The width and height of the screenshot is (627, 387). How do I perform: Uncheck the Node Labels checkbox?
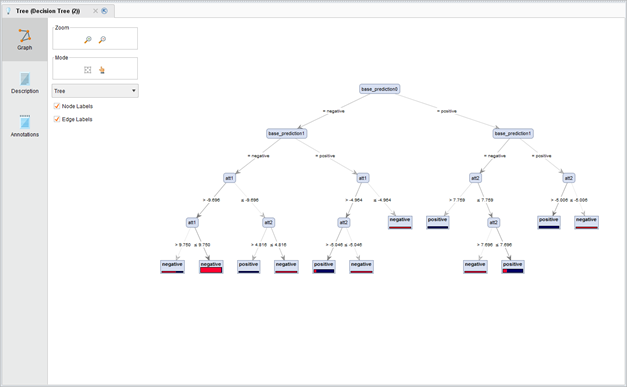point(57,106)
